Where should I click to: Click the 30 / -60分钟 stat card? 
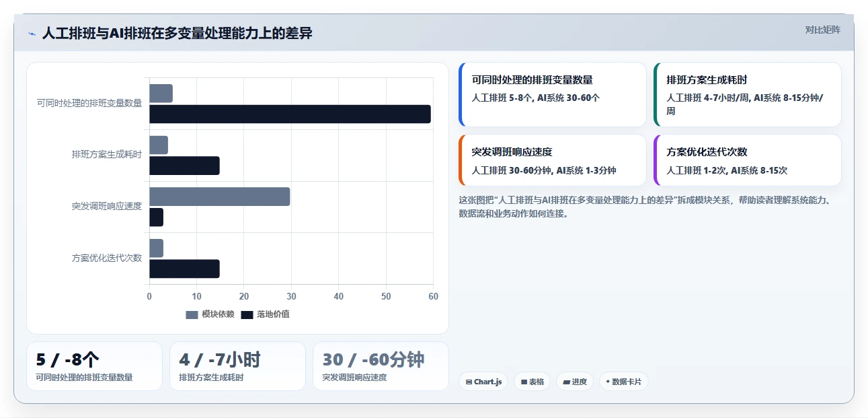pyautogui.click(x=381, y=366)
